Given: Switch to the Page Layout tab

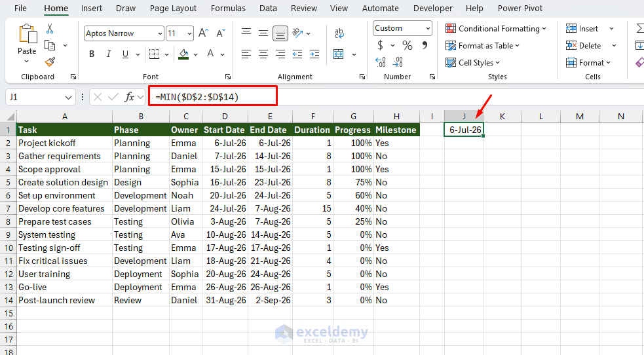Looking at the screenshot, I should 173,9.
